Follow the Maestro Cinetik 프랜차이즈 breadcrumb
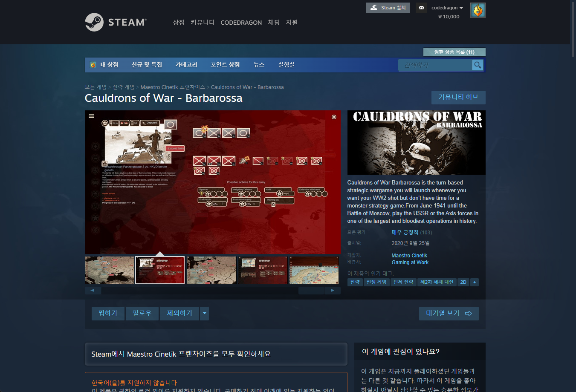This screenshot has width=576, height=392. click(x=173, y=87)
